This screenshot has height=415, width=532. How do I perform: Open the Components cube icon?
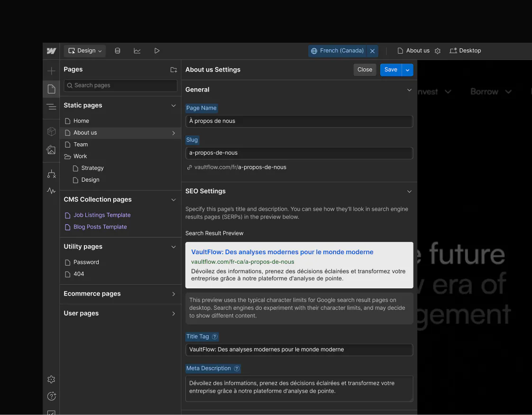51,131
